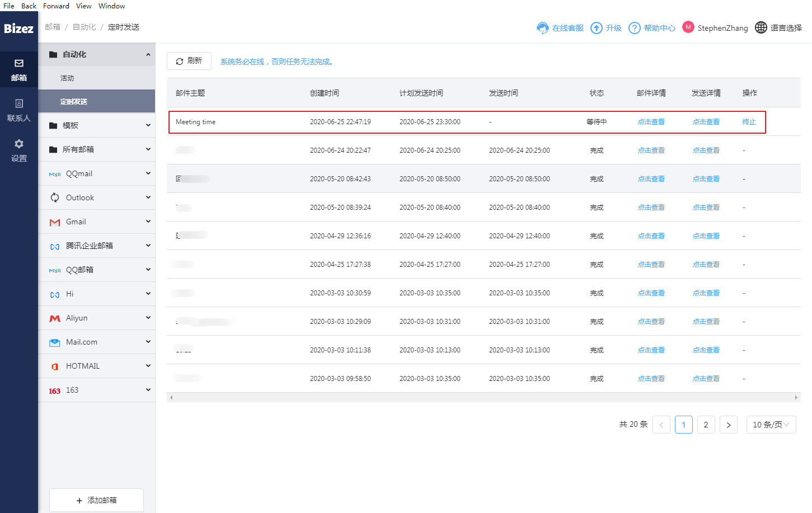Open the View menu
Screen dimensions: 812x513
(x=84, y=6)
